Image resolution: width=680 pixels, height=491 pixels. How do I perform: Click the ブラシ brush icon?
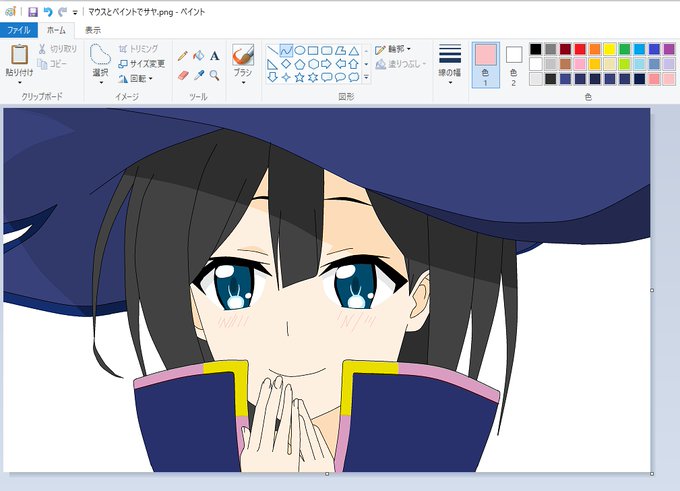pos(243,55)
